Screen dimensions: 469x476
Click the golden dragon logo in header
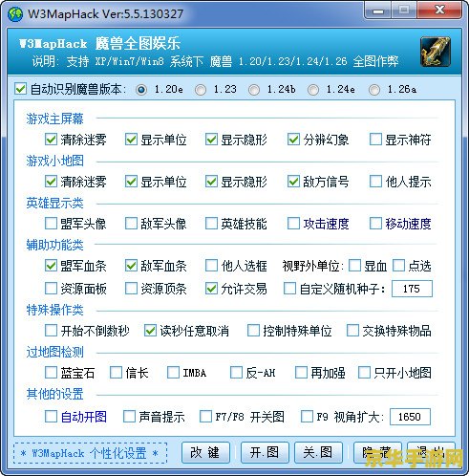(436, 52)
